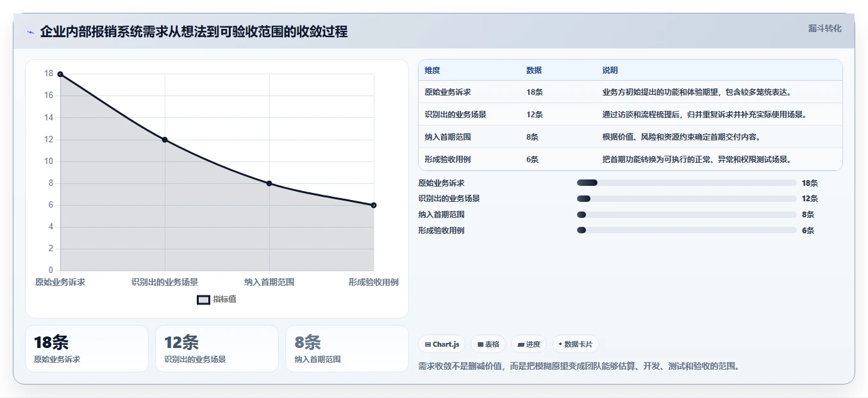Image resolution: width=868 pixels, height=398 pixels.
Task: Click the footer note starting 需求收敛不是删减价值
Action: coord(579,367)
